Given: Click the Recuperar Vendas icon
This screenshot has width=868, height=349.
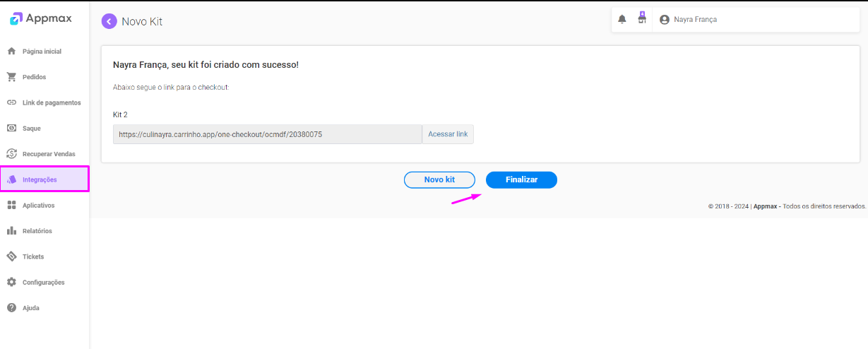Looking at the screenshot, I should point(11,154).
